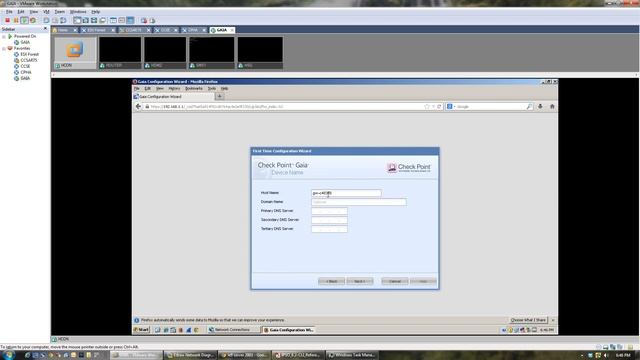The image size is (640, 360).
Task: Select the active GAIA tab
Action: (x=221, y=30)
